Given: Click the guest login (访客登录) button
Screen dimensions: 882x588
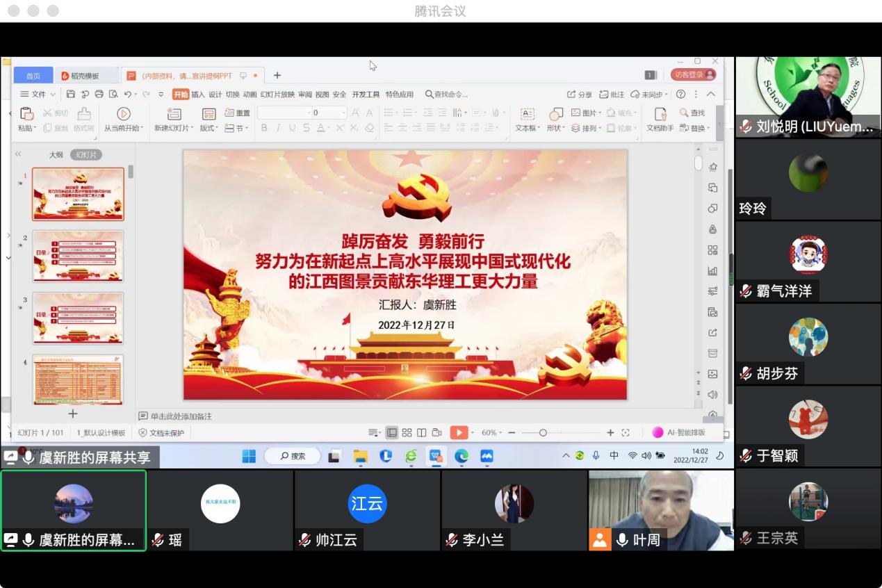Looking at the screenshot, I should [x=693, y=75].
